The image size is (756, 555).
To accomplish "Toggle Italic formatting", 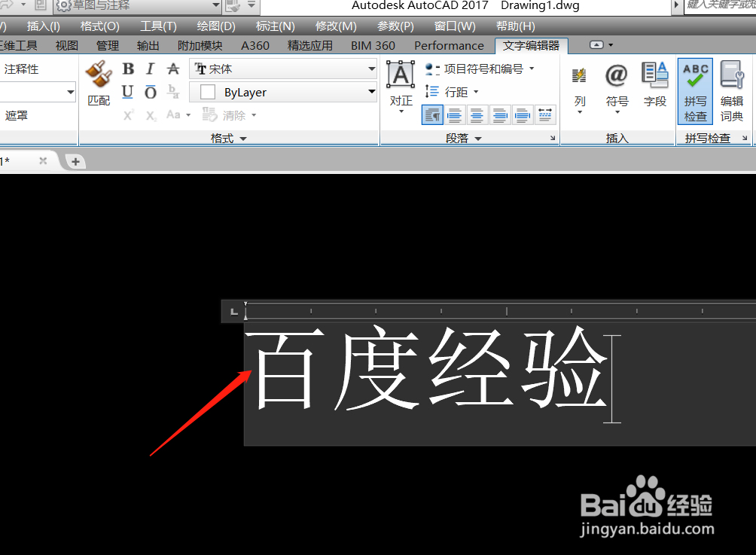I will coord(151,69).
